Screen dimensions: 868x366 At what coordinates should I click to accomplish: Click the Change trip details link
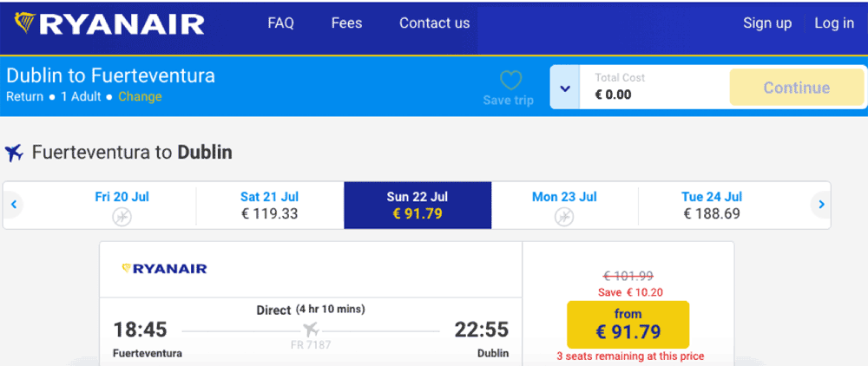[140, 97]
